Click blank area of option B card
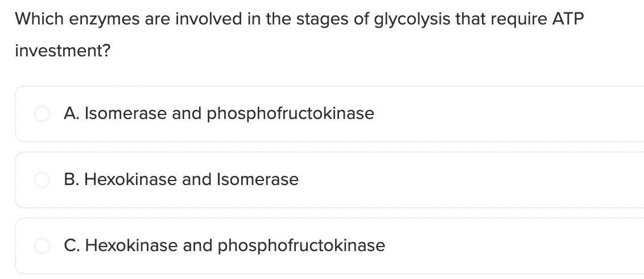Screen dimensions: 644x279 472,179
